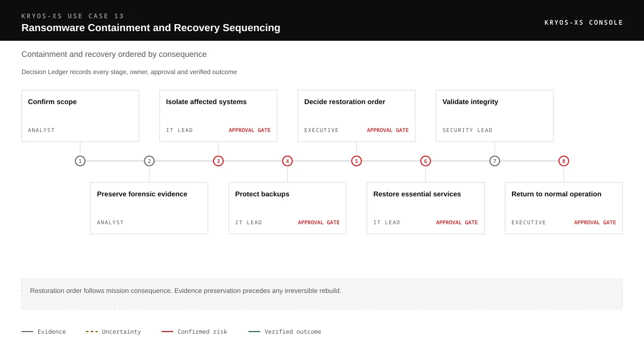The image size is (644, 338).
Task: Click ANALYST owner on Preserve forensic evidence
Action: point(111,223)
